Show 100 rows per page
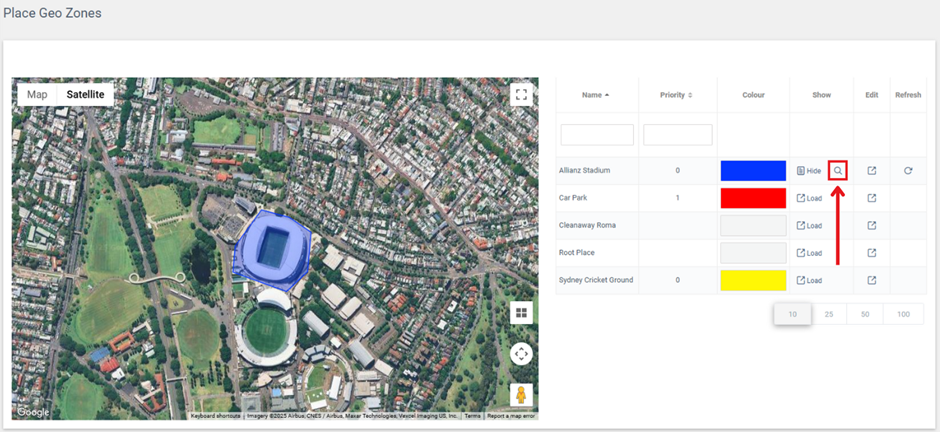Image resolution: width=940 pixels, height=432 pixels. tap(903, 314)
